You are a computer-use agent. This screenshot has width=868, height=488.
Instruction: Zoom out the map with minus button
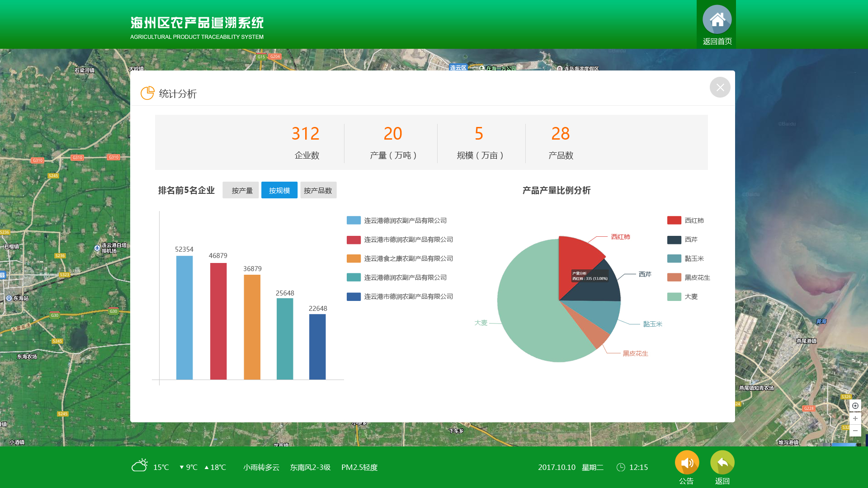855,431
